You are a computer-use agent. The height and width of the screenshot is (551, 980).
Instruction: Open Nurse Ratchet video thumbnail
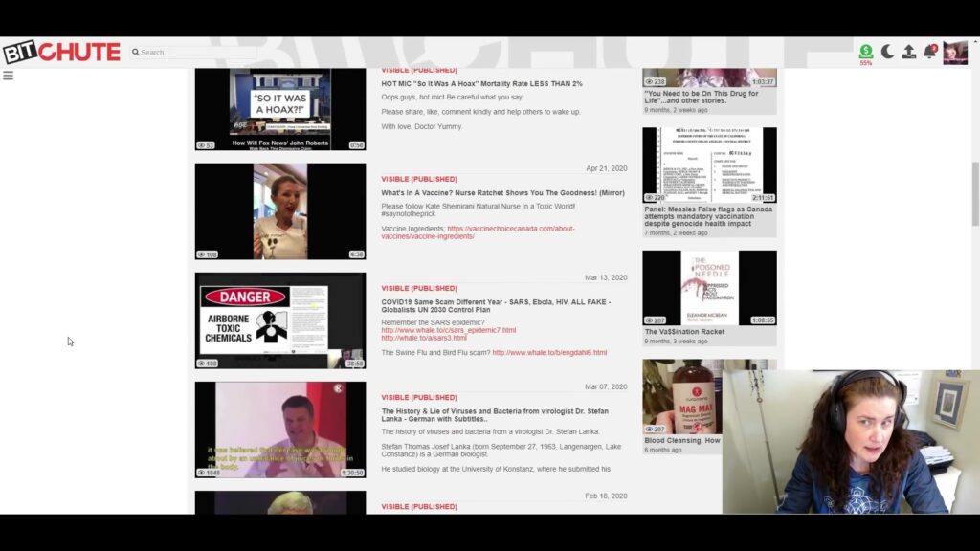[280, 211]
